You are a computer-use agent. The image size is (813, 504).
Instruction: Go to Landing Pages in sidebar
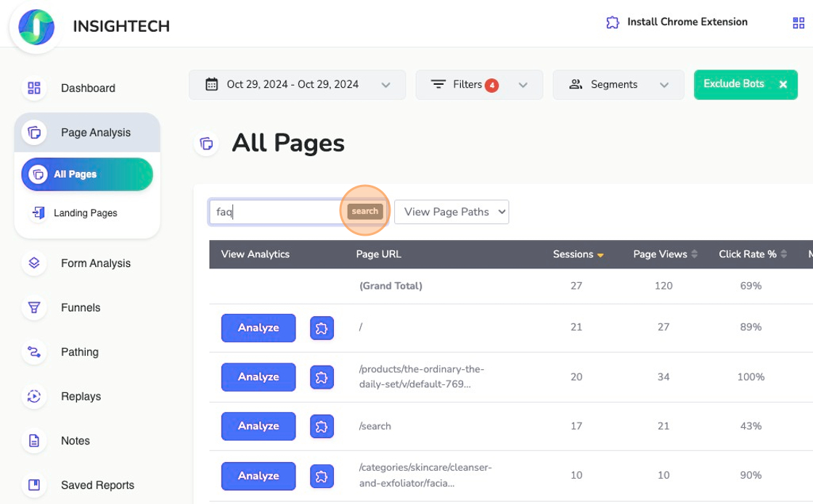pos(85,213)
